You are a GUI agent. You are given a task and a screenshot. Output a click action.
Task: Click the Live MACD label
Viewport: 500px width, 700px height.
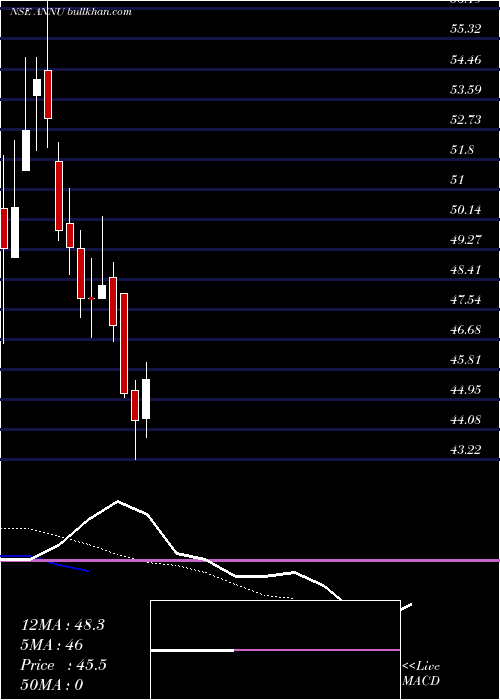pos(421,674)
